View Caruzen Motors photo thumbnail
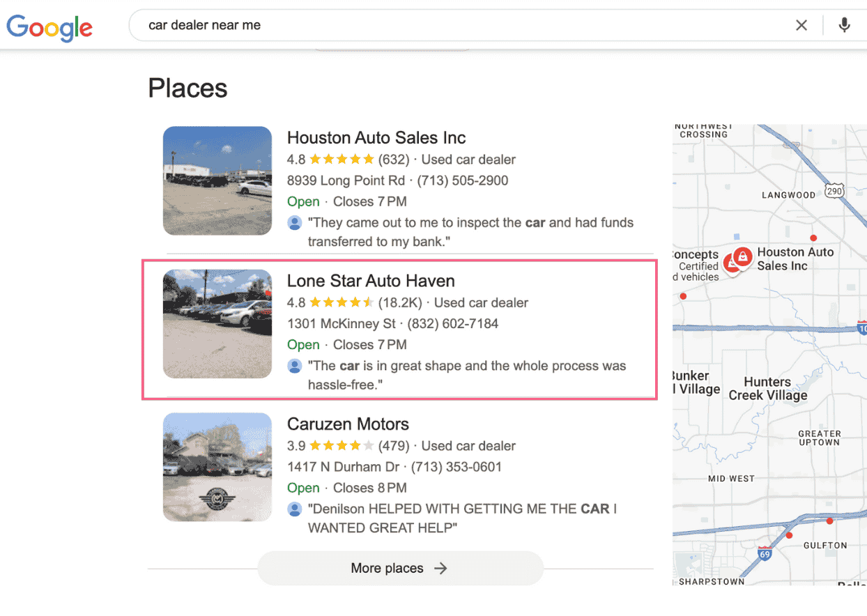The image size is (867, 616). click(217, 467)
